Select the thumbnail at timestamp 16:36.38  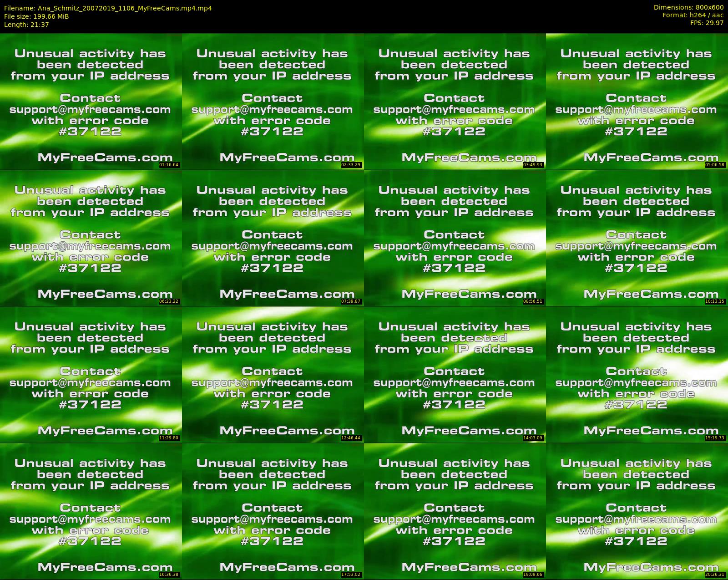(x=91, y=511)
